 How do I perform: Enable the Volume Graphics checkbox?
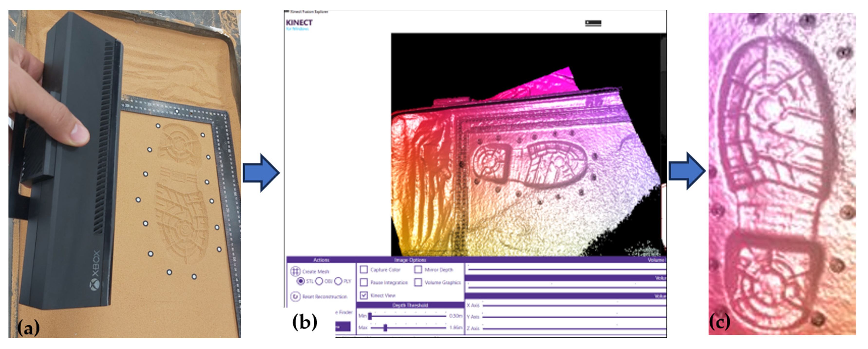click(x=418, y=282)
